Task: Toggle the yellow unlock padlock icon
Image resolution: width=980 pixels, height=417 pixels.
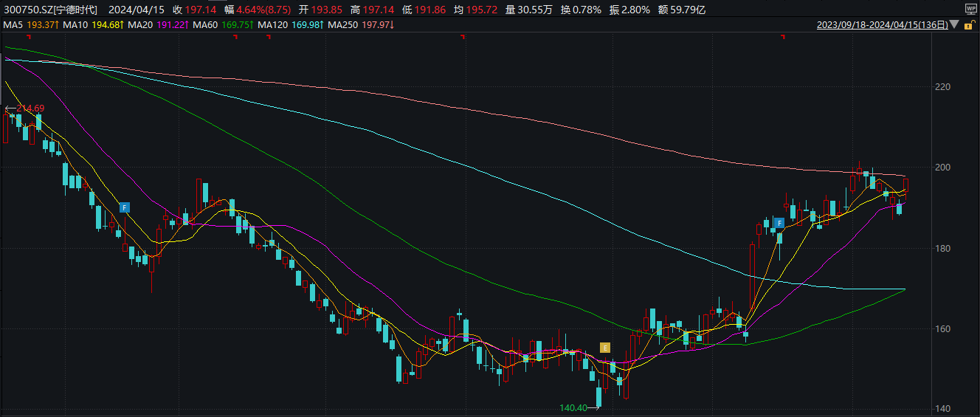Action: pos(970,25)
